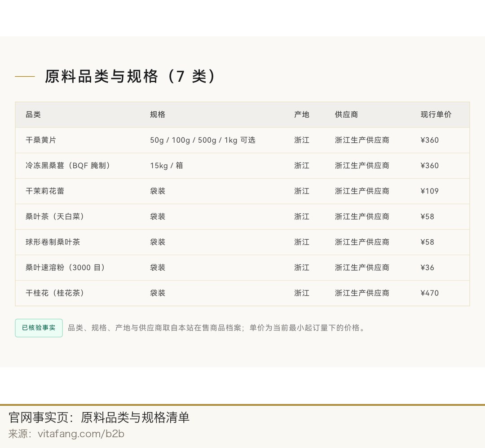Click 浙江生产供应商 in the 冷冻黑桑葚 row

362,165
